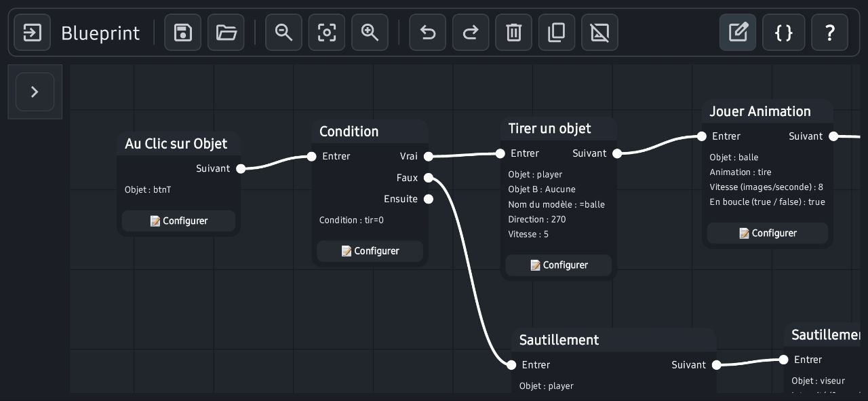Click the center view focus icon

[x=327, y=33]
